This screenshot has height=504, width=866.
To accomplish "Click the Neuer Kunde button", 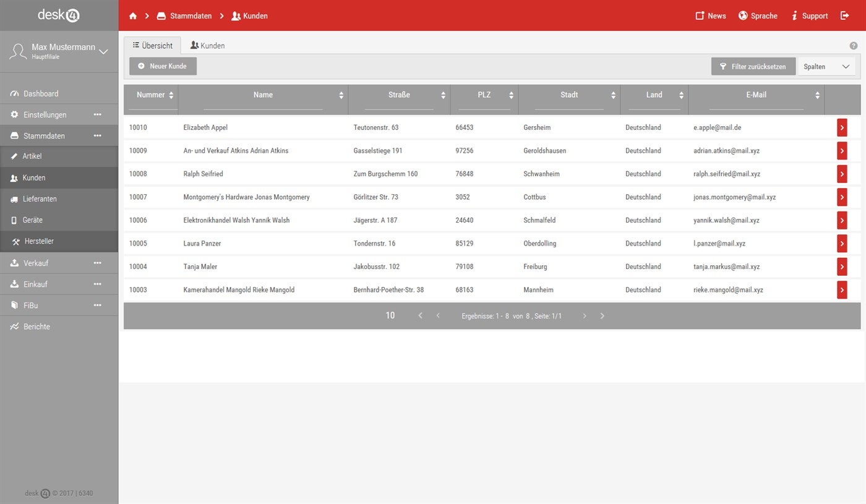I will [x=163, y=66].
